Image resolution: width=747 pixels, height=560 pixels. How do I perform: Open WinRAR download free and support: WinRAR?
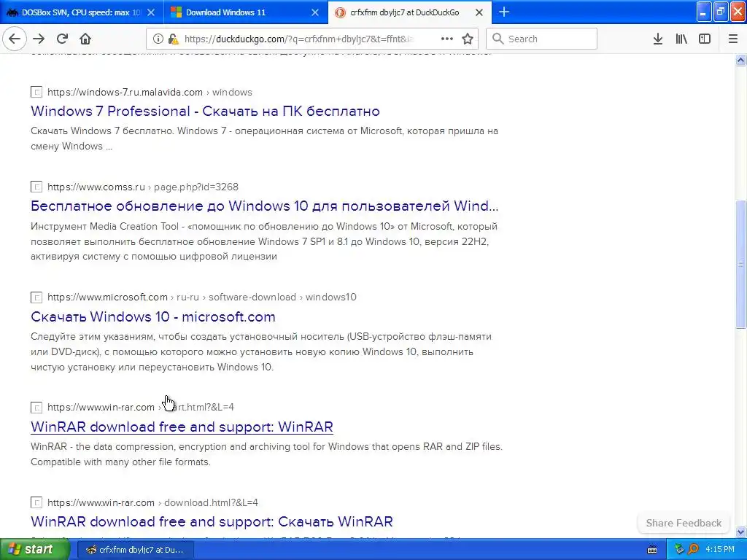182,427
